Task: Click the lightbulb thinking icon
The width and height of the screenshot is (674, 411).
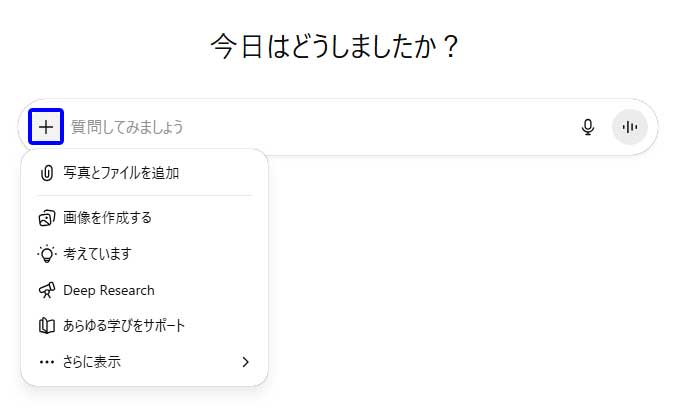Action: (x=46, y=254)
